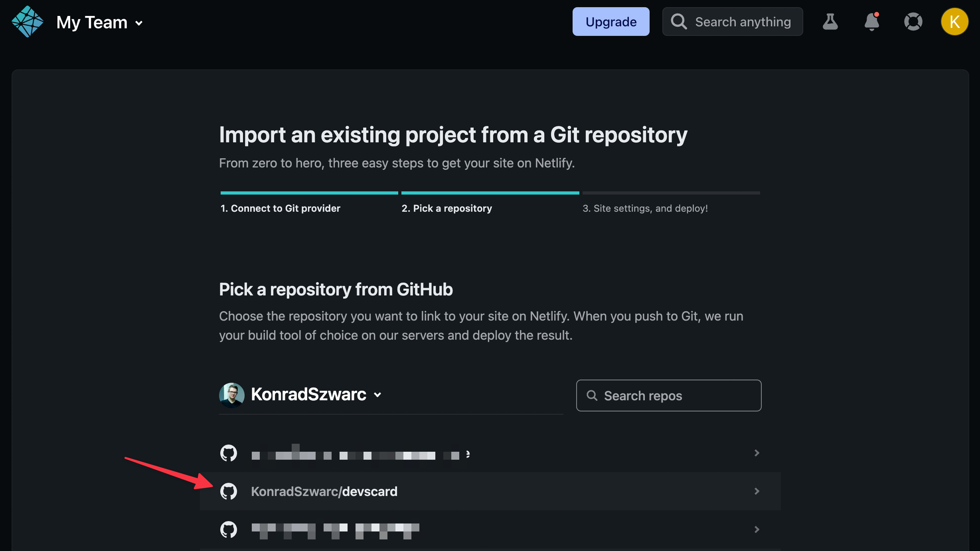
Task: Open the notifications bell icon
Action: (x=871, y=22)
